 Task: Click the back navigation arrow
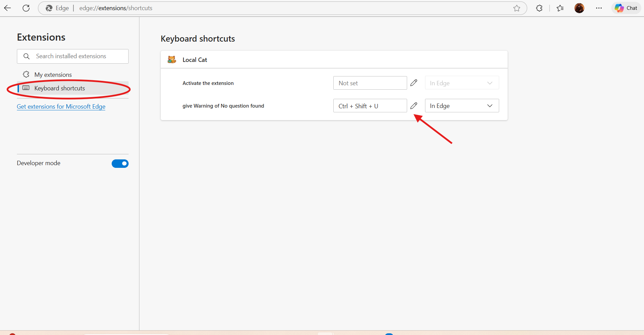pyautogui.click(x=7, y=8)
